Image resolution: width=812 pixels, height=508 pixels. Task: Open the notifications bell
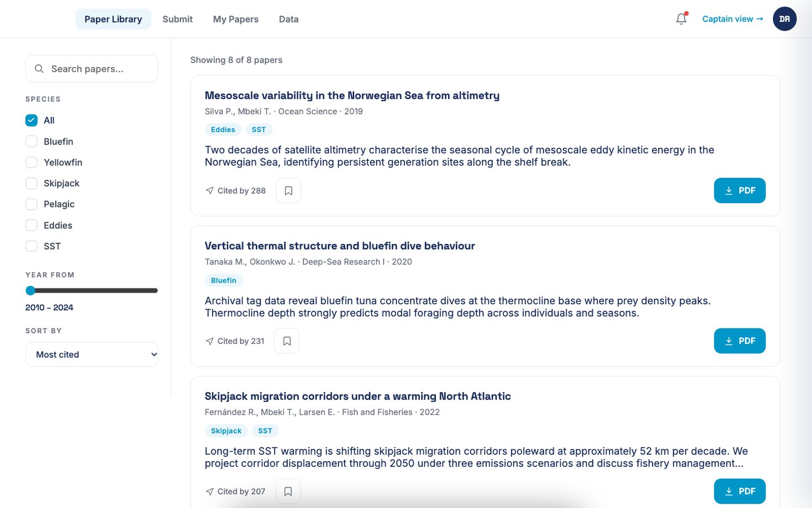click(x=681, y=19)
